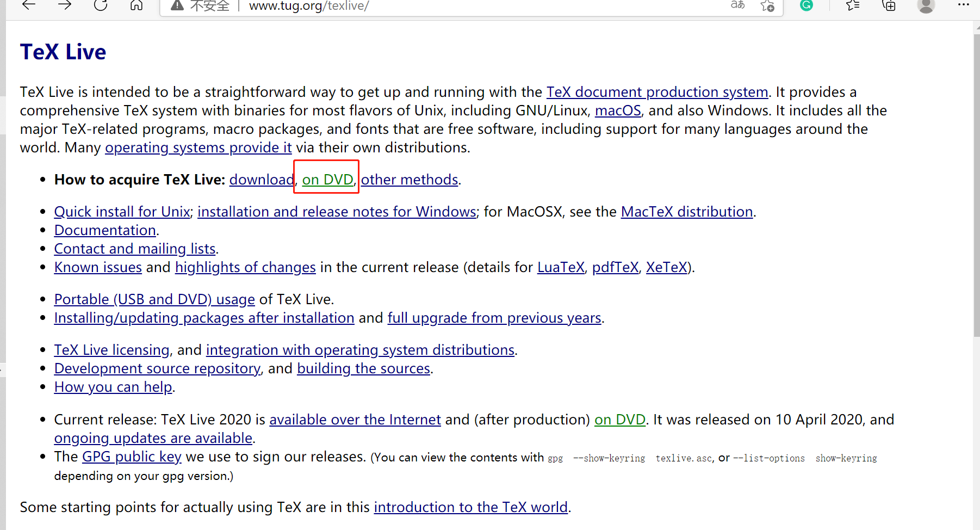Click the browser forward arrow
Image resolution: width=980 pixels, height=530 pixels.
tap(65, 5)
